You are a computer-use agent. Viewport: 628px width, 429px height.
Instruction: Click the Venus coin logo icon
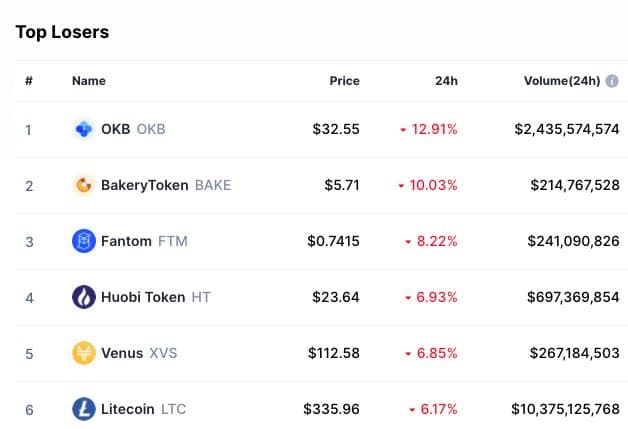(x=84, y=353)
